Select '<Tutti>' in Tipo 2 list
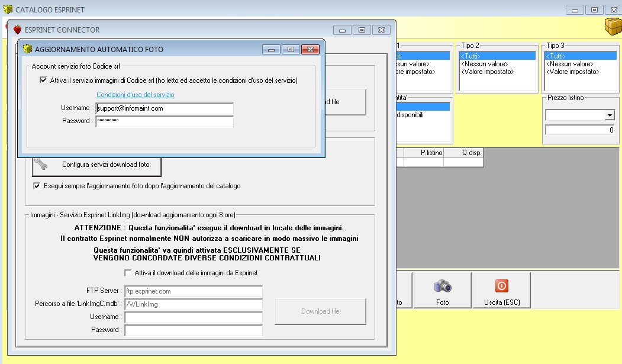This screenshot has width=622, height=364. tap(497, 56)
